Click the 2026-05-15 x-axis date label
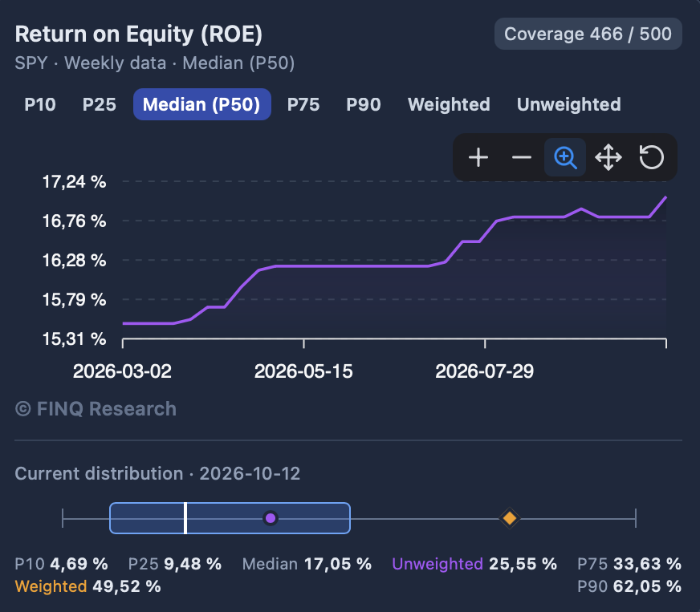Viewport: 700px width, 612px height. pyautogui.click(x=303, y=371)
